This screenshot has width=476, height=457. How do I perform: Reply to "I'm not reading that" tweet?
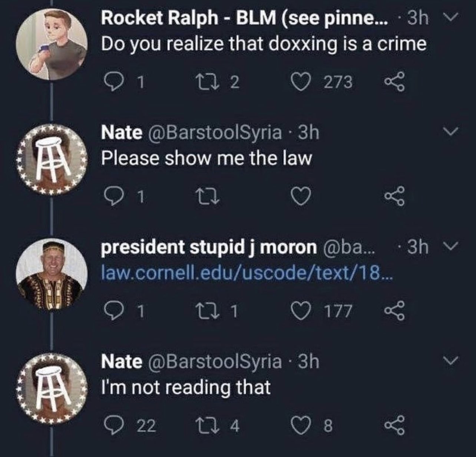(x=111, y=426)
